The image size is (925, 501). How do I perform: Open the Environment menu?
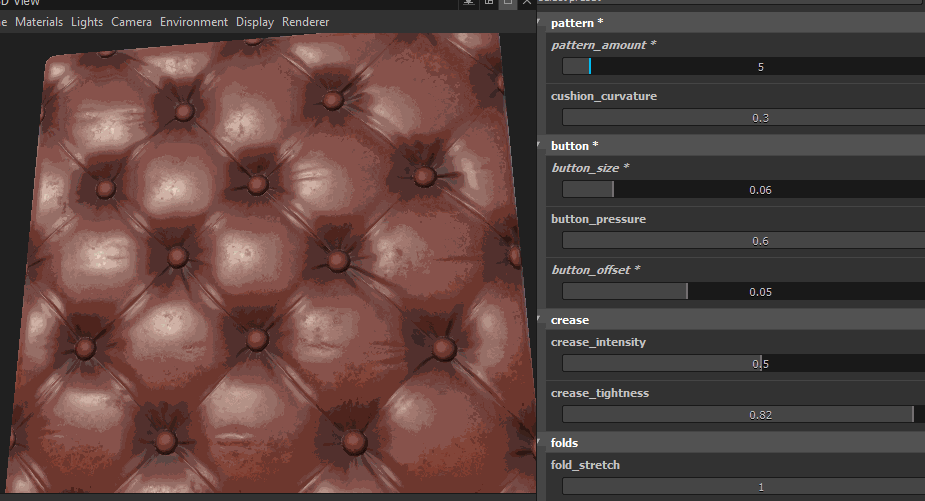[193, 22]
